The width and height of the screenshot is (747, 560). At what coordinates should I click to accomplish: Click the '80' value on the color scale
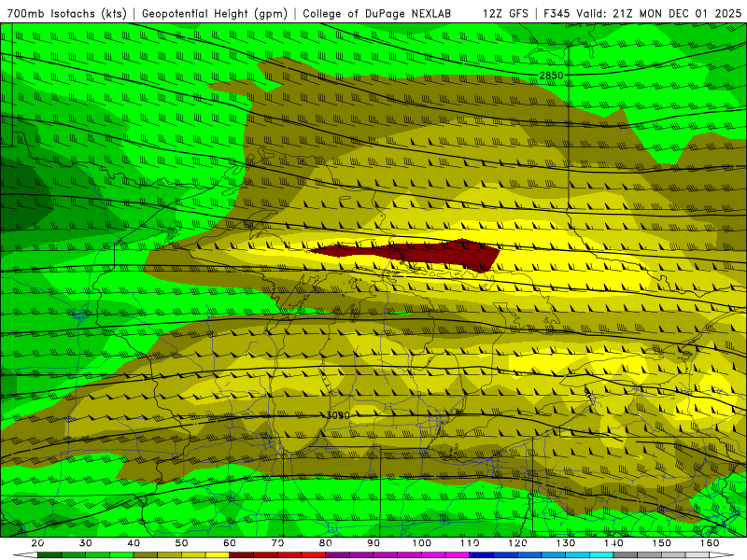click(x=325, y=543)
